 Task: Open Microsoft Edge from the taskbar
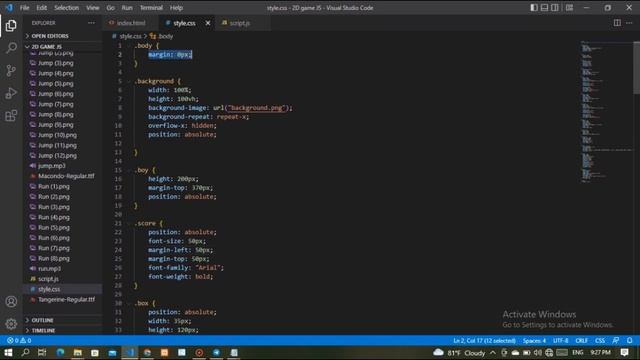pos(60,352)
